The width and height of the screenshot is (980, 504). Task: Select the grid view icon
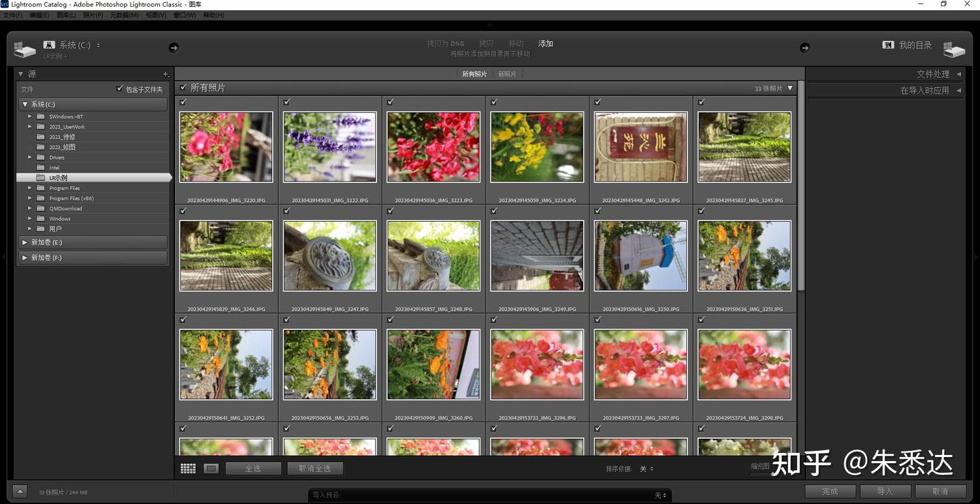point(188,468)
